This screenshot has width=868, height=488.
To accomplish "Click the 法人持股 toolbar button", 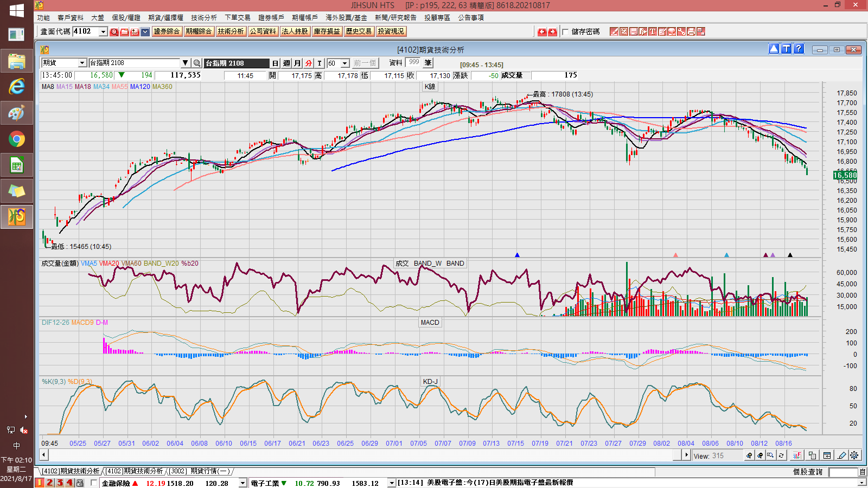I will tap(295, 31).
